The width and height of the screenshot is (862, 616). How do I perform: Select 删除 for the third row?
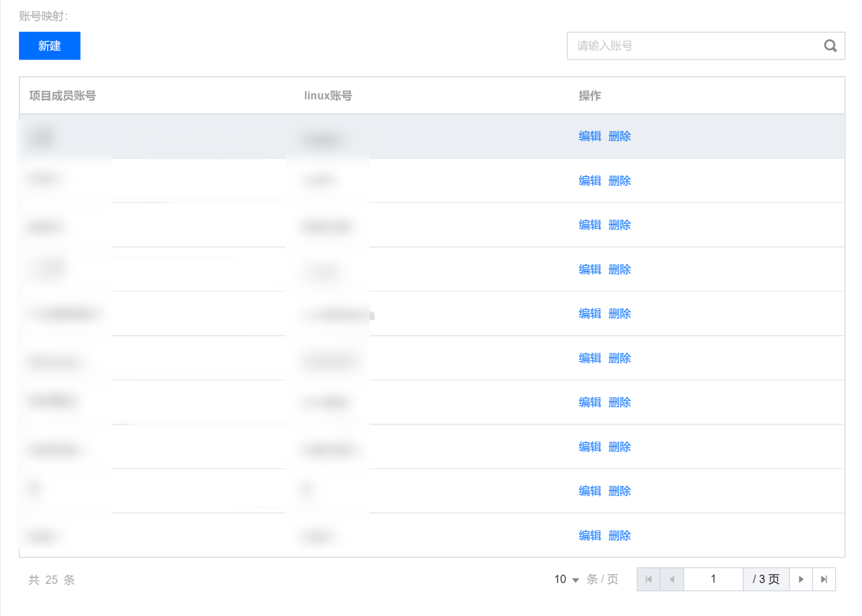point(620,225)
